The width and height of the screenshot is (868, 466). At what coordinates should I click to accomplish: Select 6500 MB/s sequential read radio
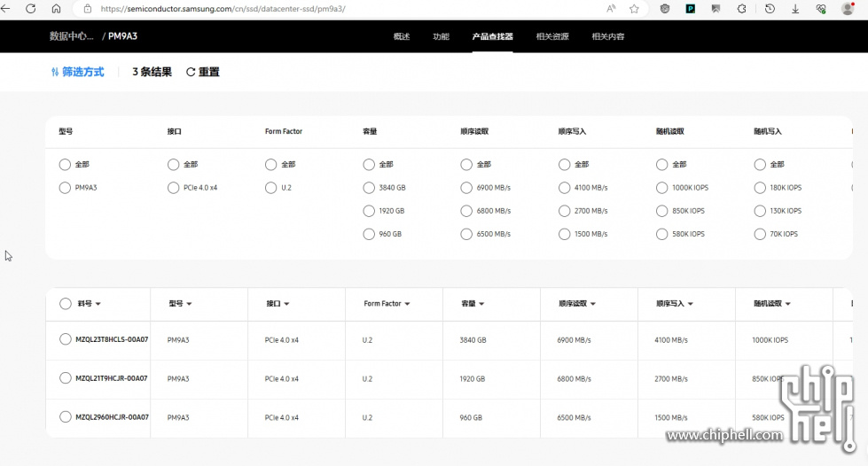point(466,234)
